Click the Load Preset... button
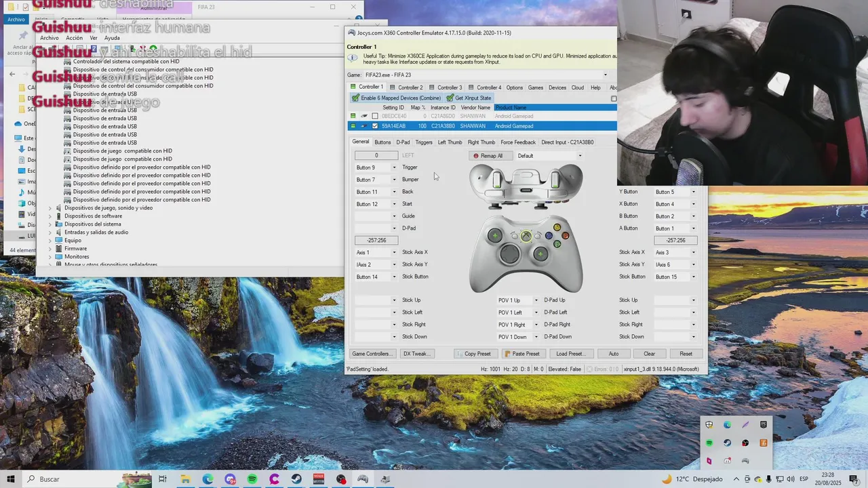Viewport: 868px width, 488px height. coord(570,354)
